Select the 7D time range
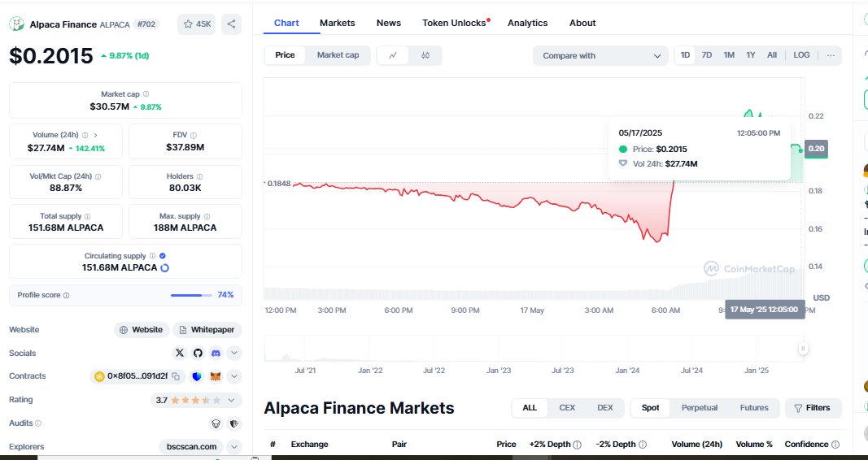The image size is (868, 460). [707, 55]
